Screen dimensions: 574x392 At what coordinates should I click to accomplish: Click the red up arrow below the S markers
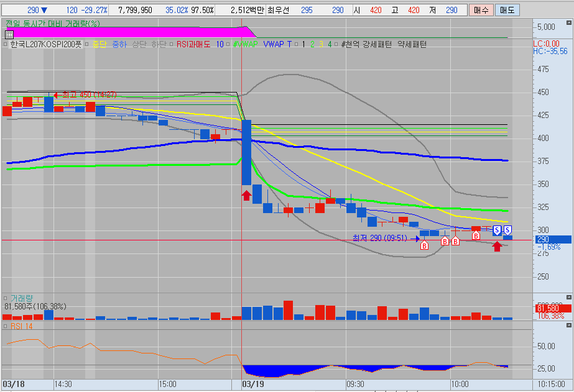click(497, 247)
